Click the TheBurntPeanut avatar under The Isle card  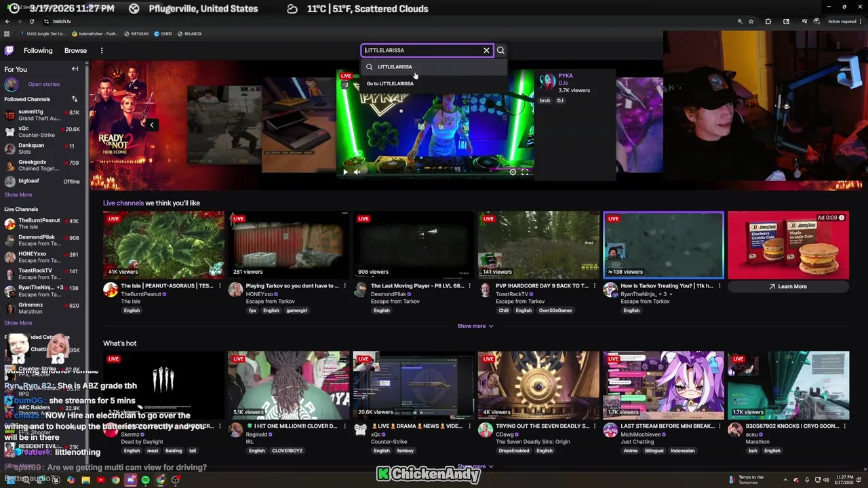(111, 290)
